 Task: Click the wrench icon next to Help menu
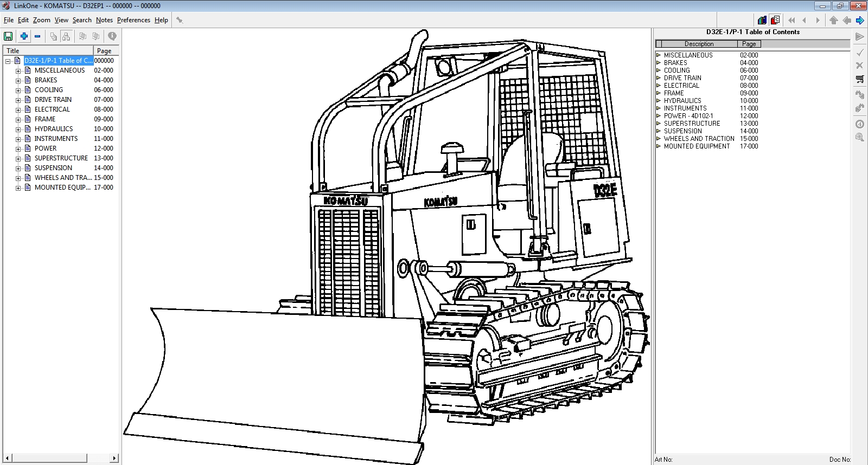(x=180, y=20)
